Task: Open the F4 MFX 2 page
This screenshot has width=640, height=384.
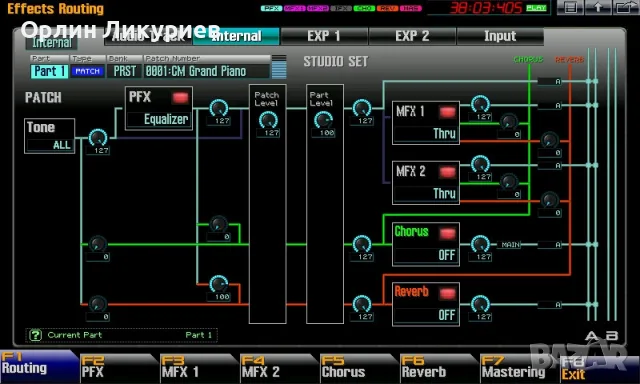Action: click(279, 368)
